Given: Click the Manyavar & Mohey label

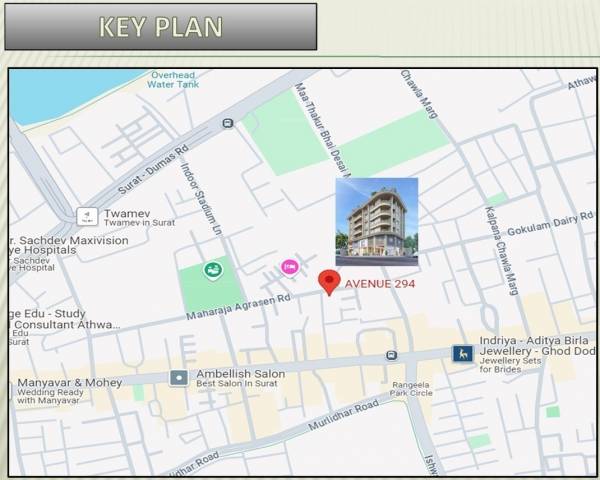Looking at the screenshot, I should tap(70, 382).
